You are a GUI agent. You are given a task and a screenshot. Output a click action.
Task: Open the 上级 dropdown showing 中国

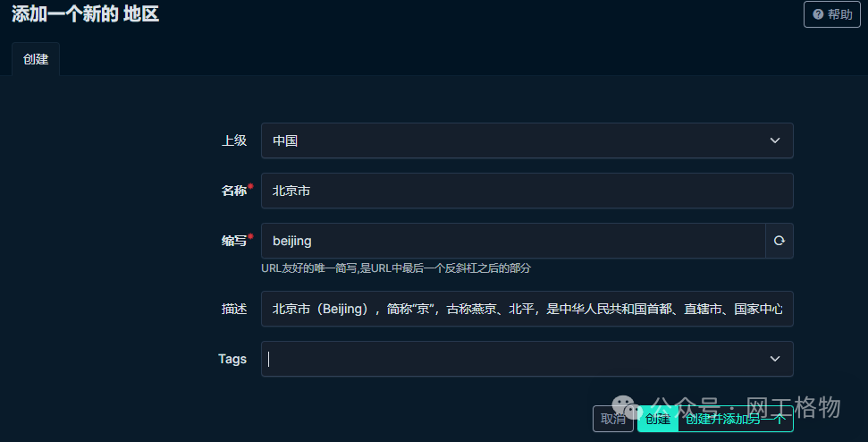[527, 140]
